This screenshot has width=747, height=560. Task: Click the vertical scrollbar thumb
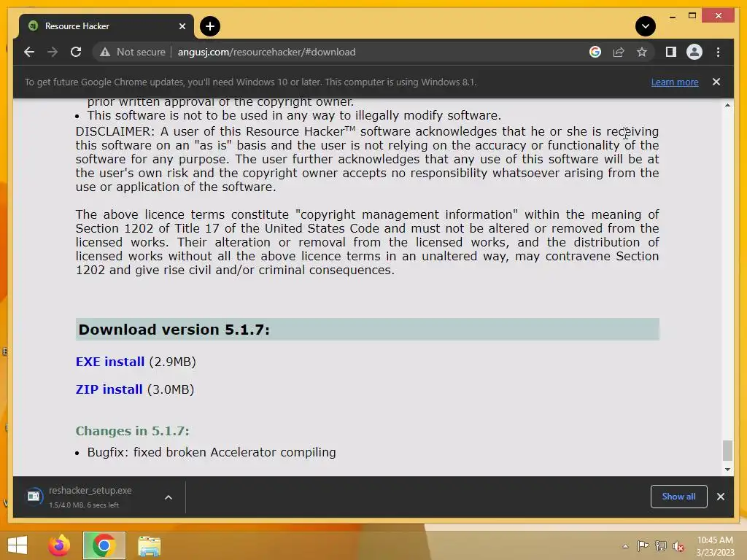[x=727, y=451]
